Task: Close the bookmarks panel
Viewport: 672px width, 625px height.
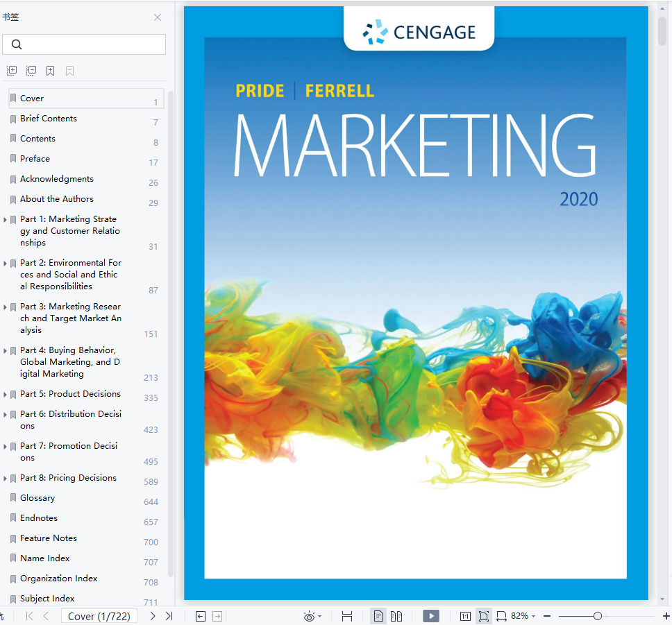Action: click(158, 17)
